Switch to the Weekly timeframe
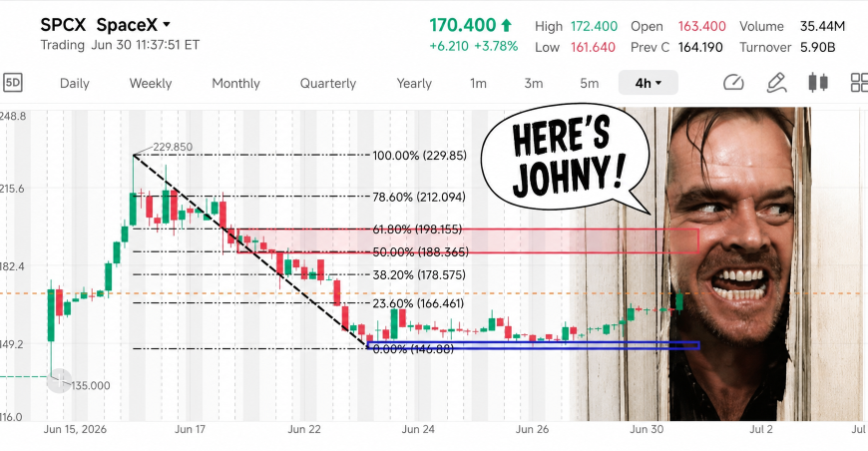Viewport: 868px width, 451px height. pos(151,83)
